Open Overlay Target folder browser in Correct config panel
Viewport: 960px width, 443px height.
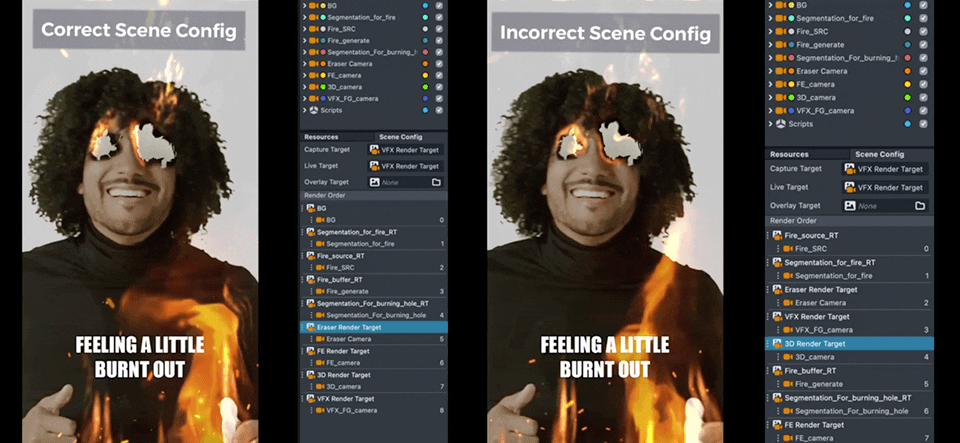(436, 183)
